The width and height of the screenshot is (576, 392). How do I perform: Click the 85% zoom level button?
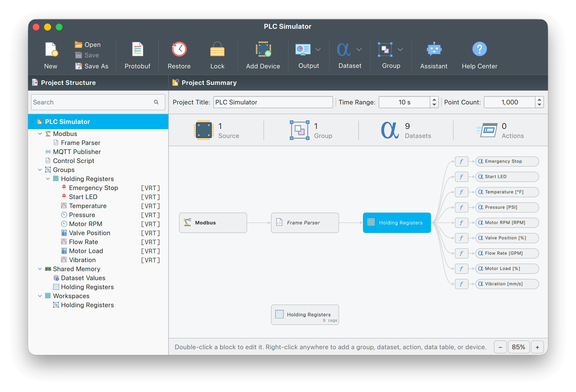(x=519, y=347)
